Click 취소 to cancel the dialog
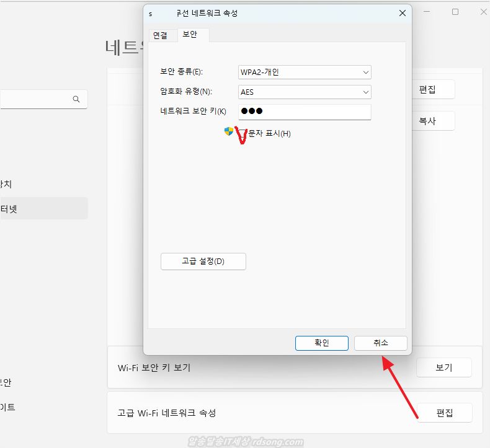This screenshot has height=448, width=490. (380, 343)
